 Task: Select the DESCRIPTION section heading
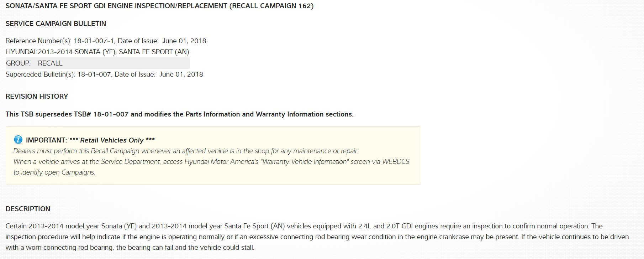coord(28,209)
